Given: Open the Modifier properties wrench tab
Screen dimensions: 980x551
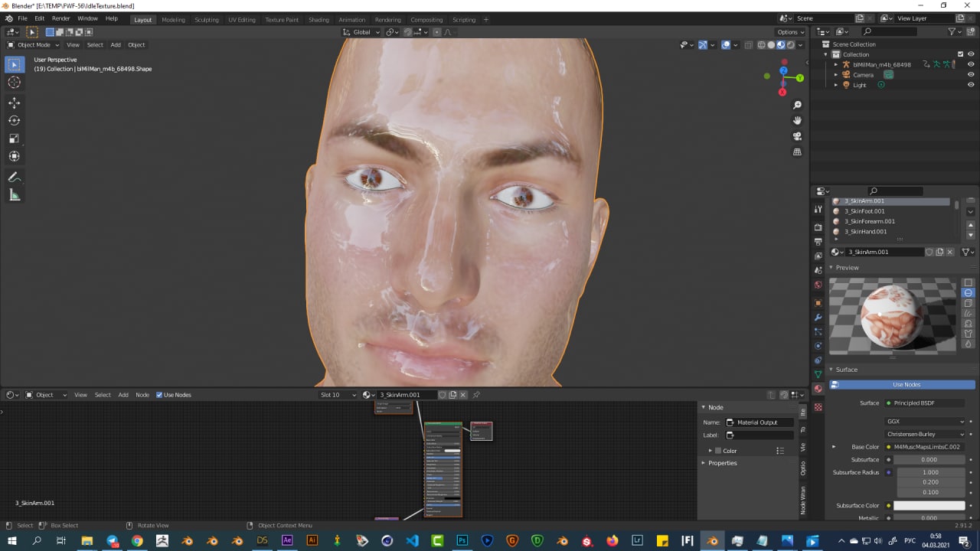Looking at the screenshot, I should 818,317.
